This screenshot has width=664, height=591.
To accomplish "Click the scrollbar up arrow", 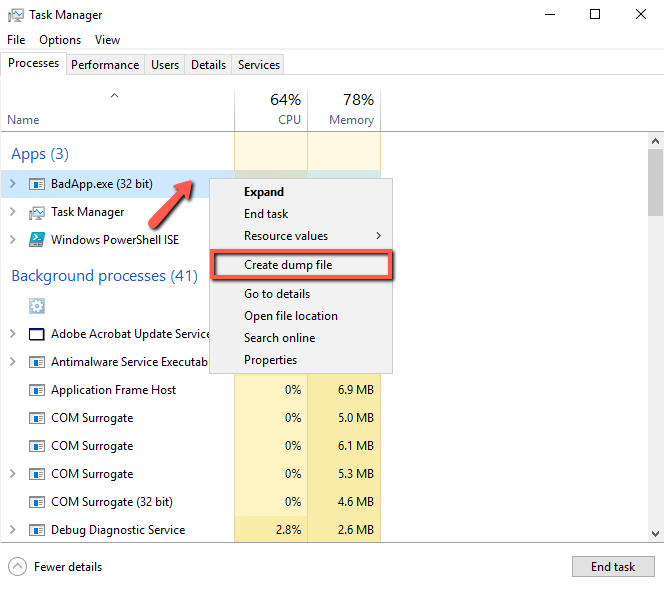I will click(655, 141).
